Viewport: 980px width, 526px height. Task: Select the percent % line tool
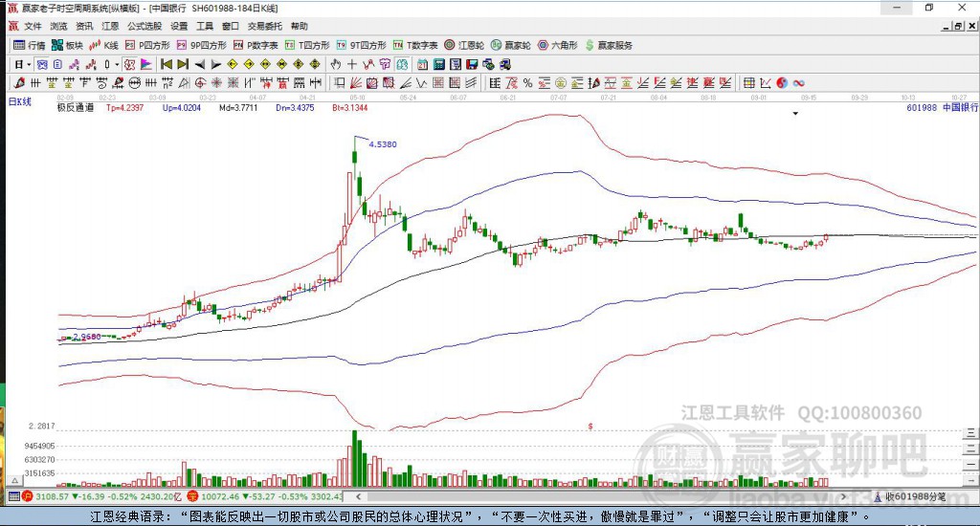click(527, 82)
